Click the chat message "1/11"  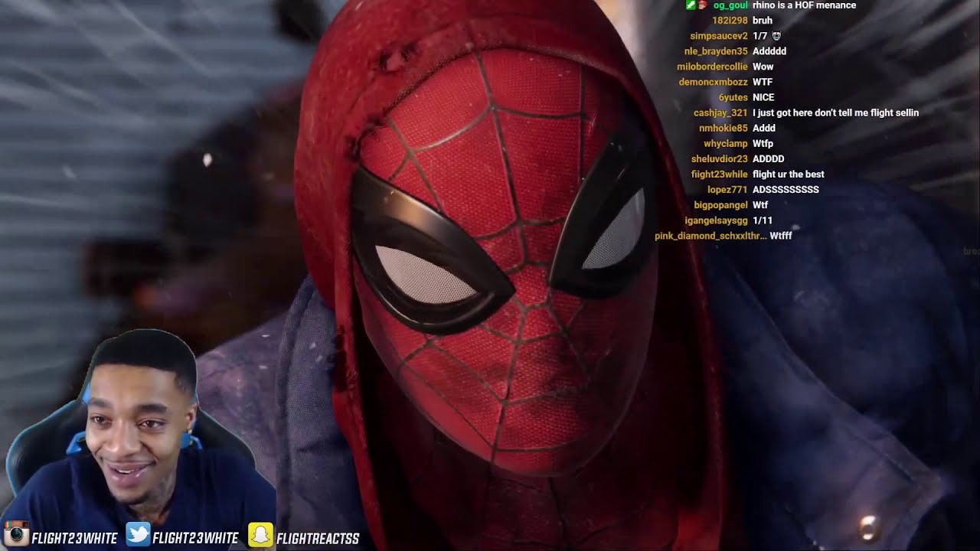coord(763,220)
